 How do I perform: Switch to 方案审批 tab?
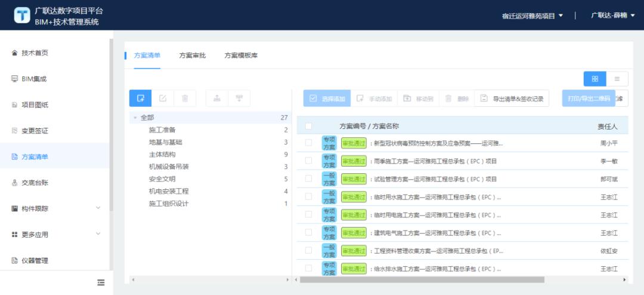192,56
